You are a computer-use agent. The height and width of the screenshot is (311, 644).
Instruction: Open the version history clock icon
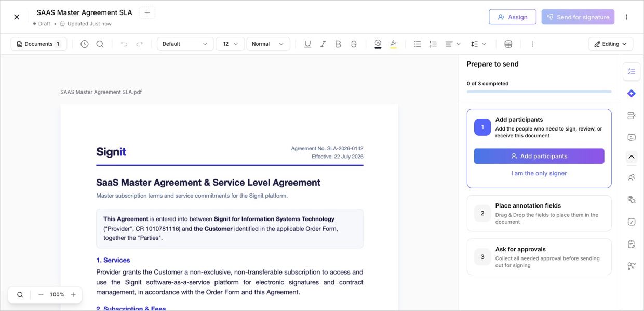85,44
